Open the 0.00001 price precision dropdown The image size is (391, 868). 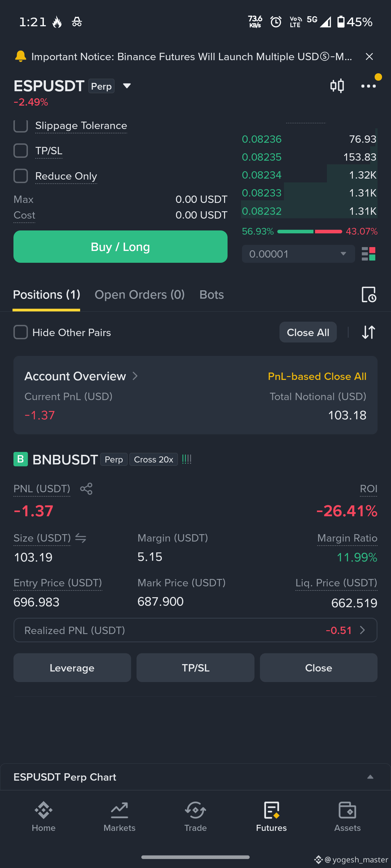click(298, 254)
